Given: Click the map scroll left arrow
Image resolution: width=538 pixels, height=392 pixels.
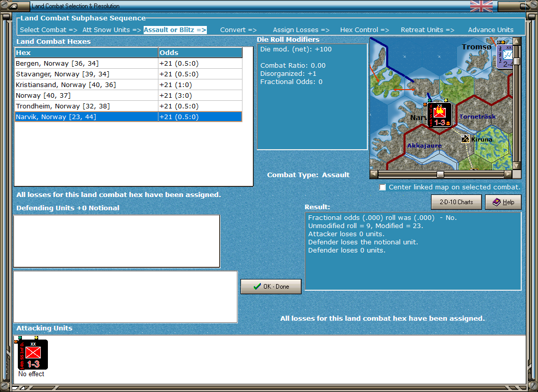Looking at the screenshot, I should click(374, 174).
